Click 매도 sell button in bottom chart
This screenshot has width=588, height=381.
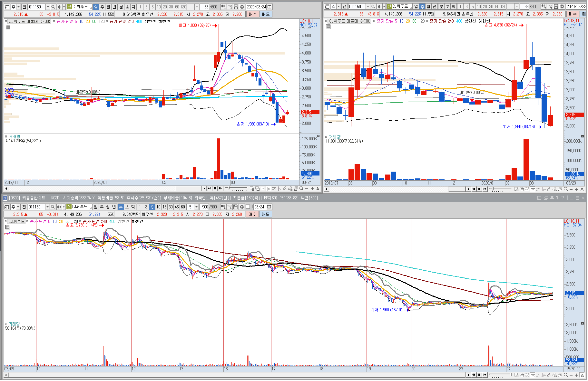click(265, 214)
